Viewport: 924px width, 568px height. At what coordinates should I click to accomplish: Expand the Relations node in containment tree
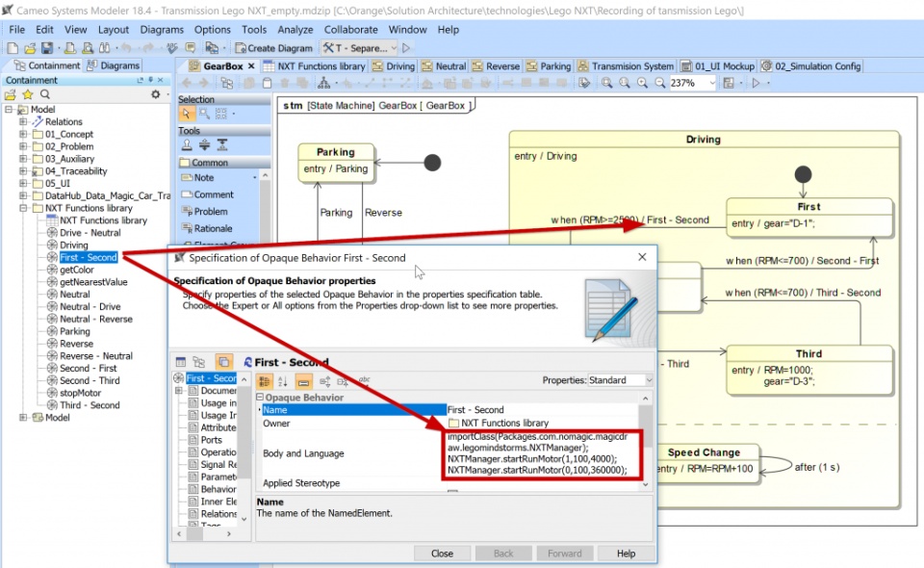pos(23,121)
